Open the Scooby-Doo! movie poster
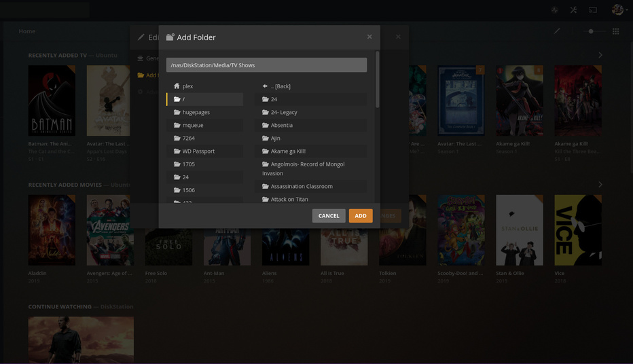The height and width of the screenshot is (364, 633). point(461,230)
